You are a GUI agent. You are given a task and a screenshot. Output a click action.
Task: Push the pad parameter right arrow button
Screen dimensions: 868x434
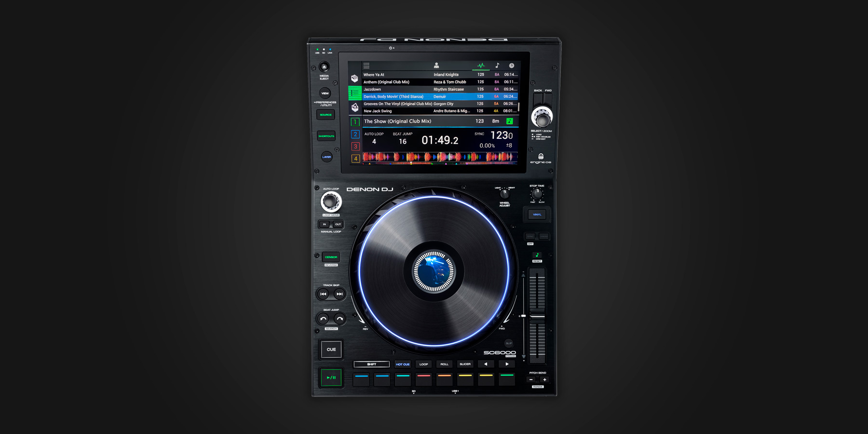[x=507, y=364]
